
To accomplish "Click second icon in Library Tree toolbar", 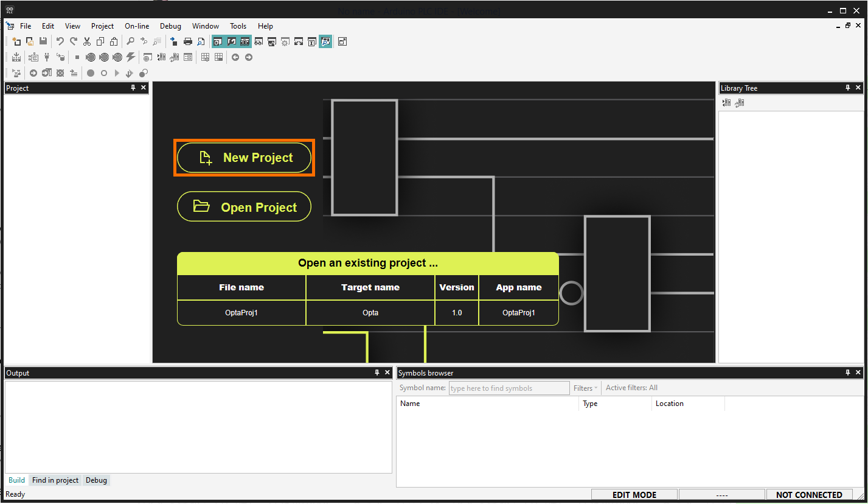I will click(x=739, y=103).
